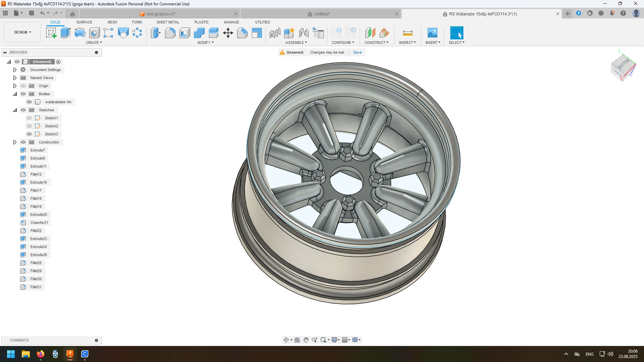Select the Extrude tool icon
The height and width of the screenshot is (362, 644).
point(65,33)
